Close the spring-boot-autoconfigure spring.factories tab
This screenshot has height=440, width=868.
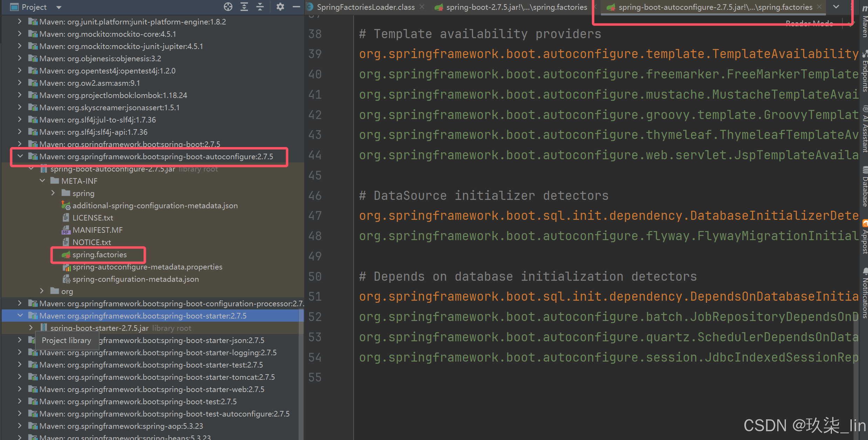(x=819, y=7)
